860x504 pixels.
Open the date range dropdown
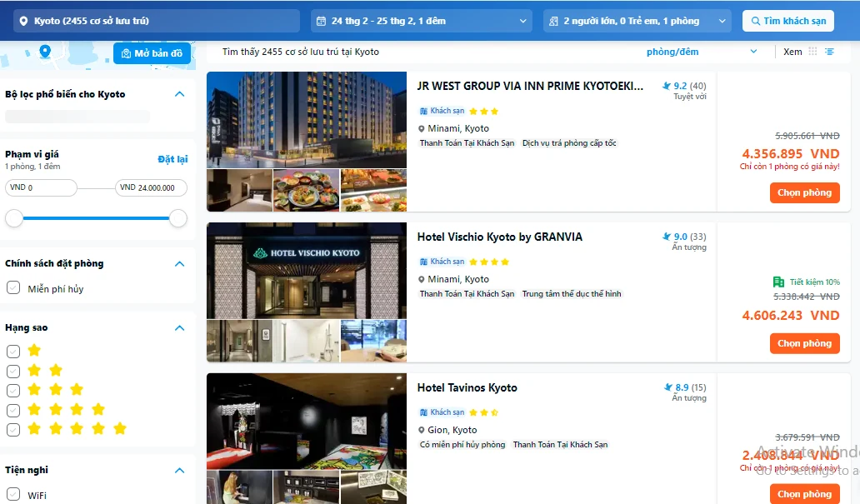click(x=522, y=21)
